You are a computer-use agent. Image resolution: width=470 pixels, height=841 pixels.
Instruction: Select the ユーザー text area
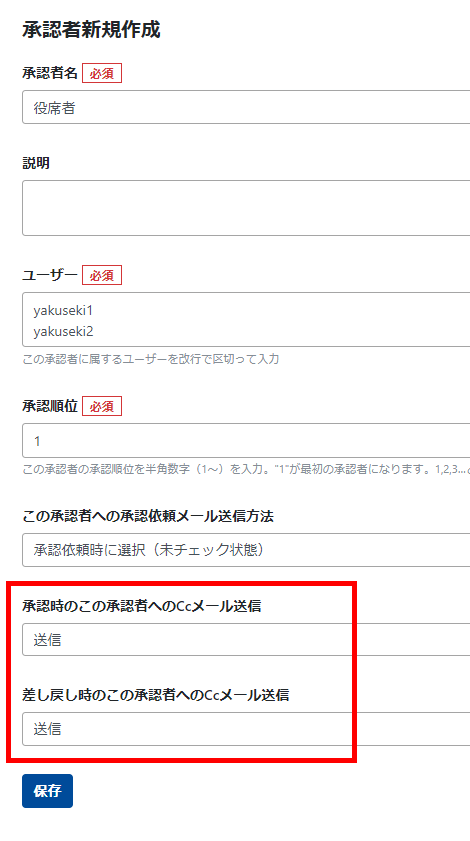[x=246, y=320]
